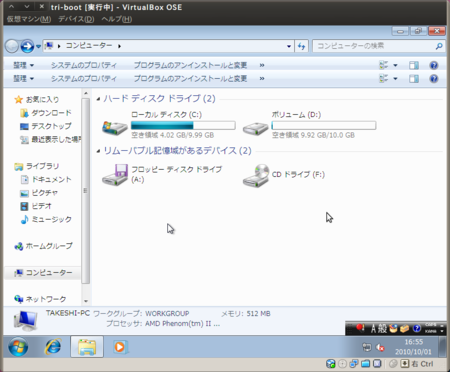Open ミュージック library
Image resolution: width=450 pixels, height=372 pixels.
(46, 220)
